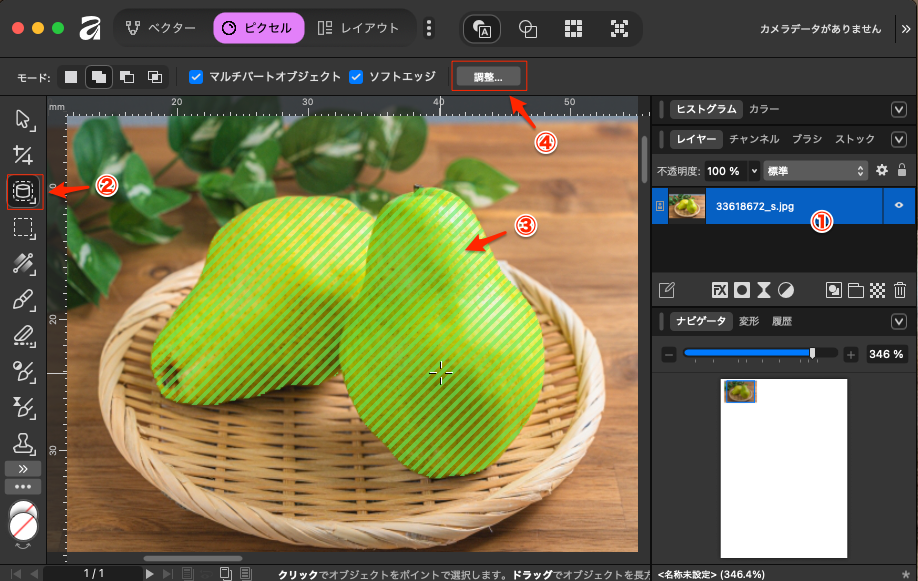Image resolution: width=918 pixels, height=581 pixels.
Task: Select the Eraser tool
Action: point(23,335)
